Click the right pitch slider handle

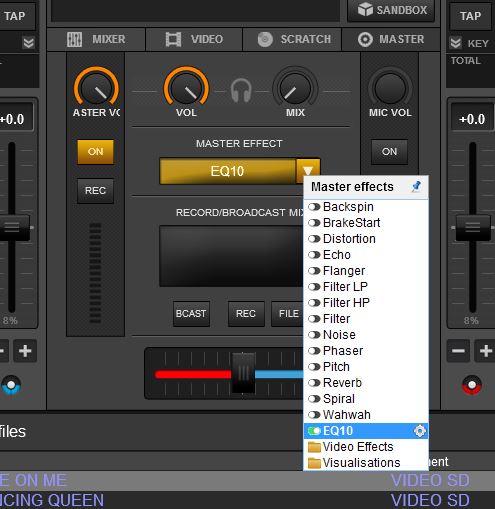tap(473, 228)
